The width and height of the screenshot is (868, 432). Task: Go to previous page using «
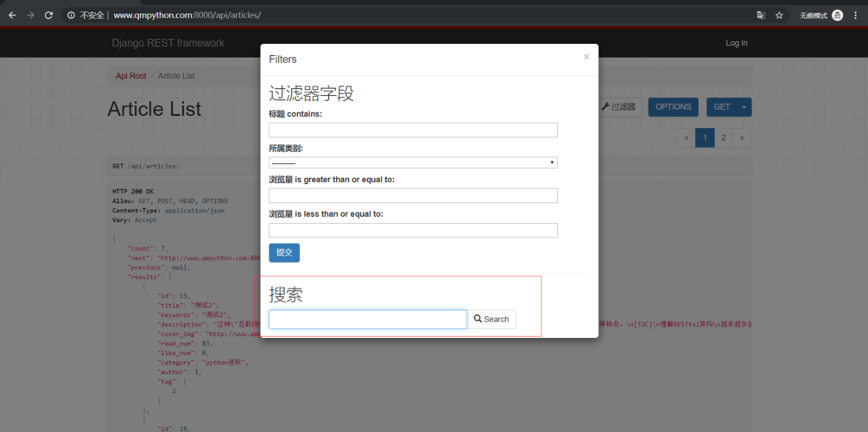(x=686, y=138)
